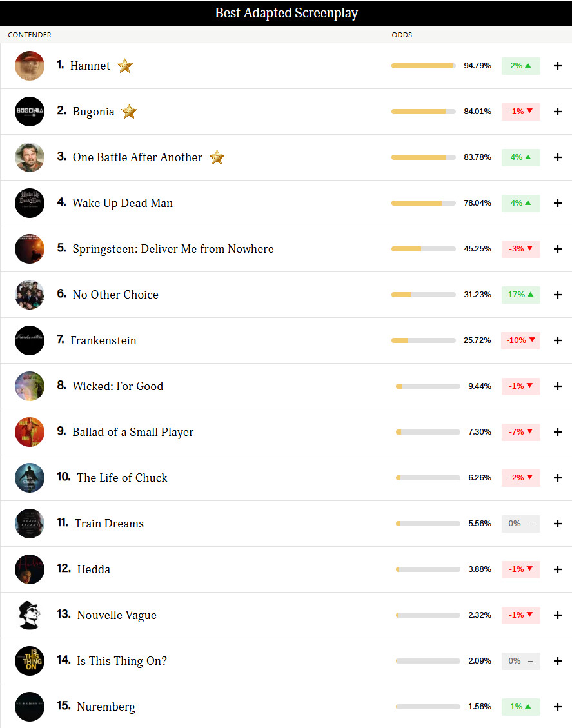Click the ODDS column header
Image resolution: width=572 pixels, height=728 pixels.
pyautogui.click(x=402, y=35)
